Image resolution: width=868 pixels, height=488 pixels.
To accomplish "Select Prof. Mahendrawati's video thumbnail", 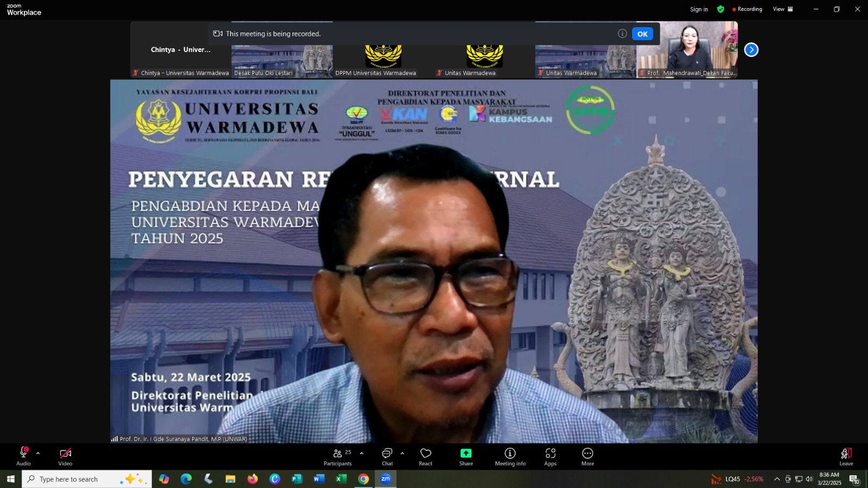I will [687, 50].
